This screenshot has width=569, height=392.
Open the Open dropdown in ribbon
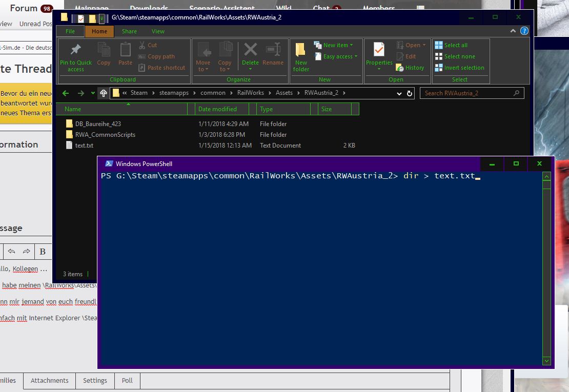click(411, 45)
